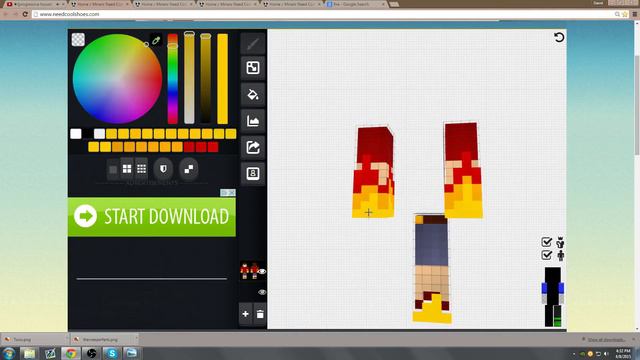Select the pencil drawing tool
This screenshot has height=360, width=640.
(x=253, y=44)
